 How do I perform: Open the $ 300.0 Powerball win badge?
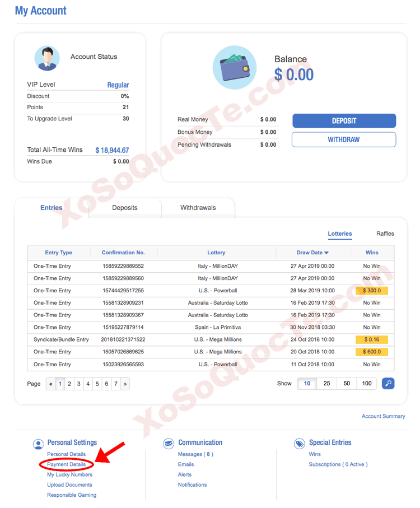371,291
